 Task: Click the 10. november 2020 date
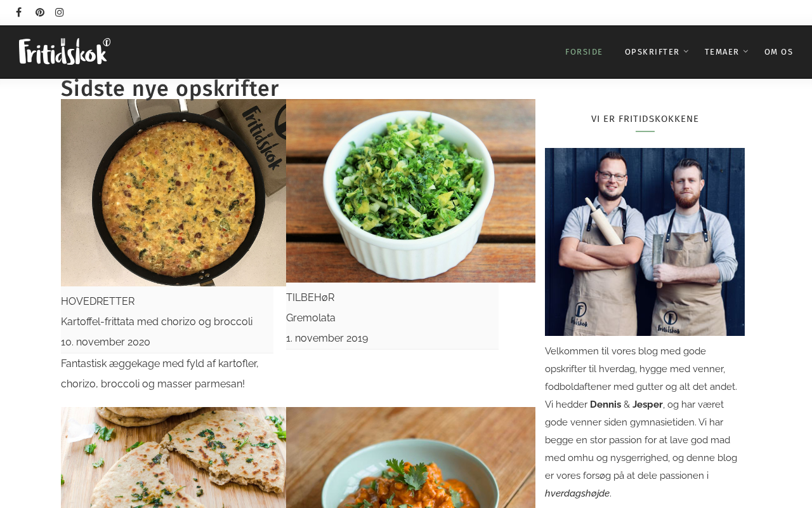click(105, 342)
